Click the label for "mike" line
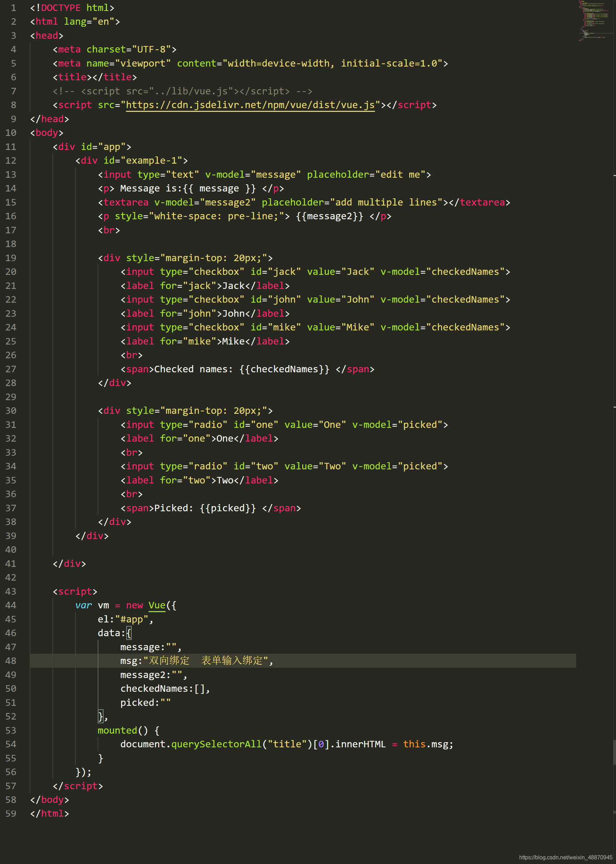The width and height of the screenshot is (616, 864). [205, 341]
